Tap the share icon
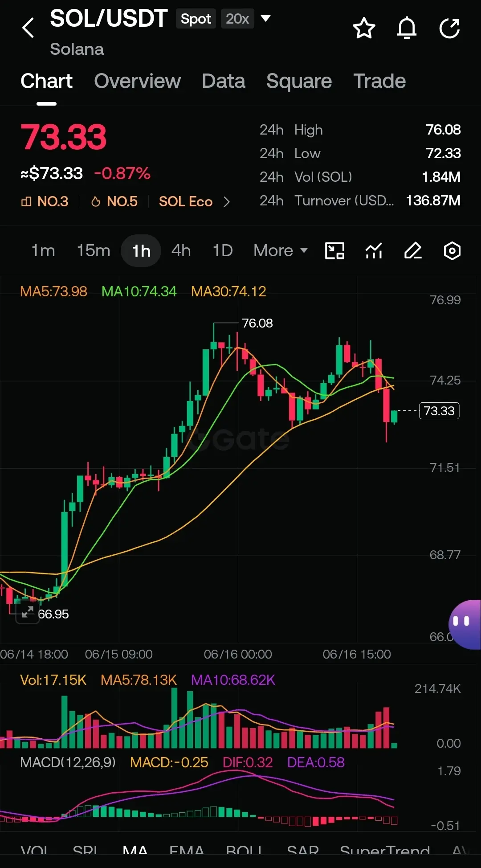The image size is (481, 868). tap(449, 28)
